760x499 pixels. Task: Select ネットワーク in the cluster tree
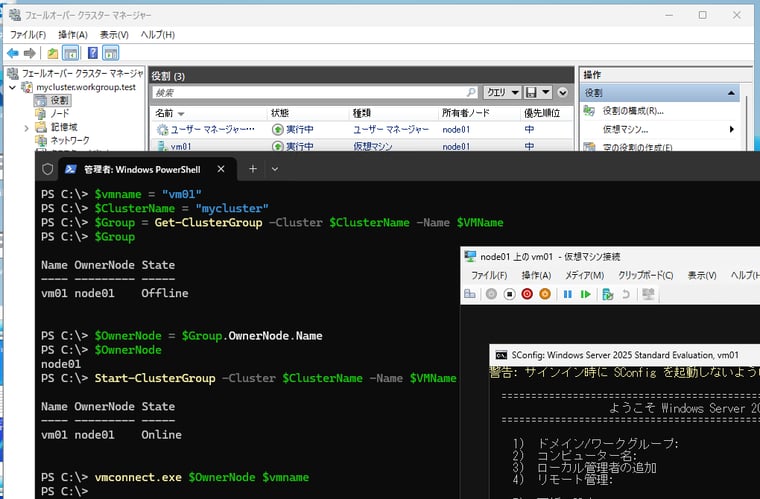pyautogui.click(x=70, y=140)
